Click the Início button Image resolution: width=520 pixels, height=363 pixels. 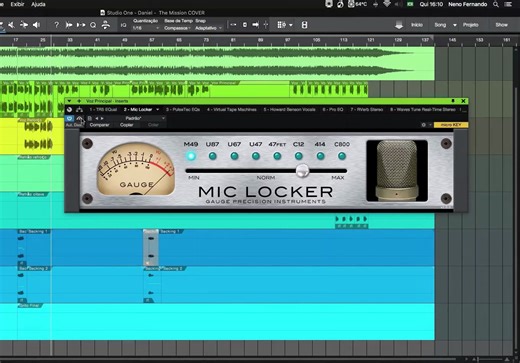417,25
